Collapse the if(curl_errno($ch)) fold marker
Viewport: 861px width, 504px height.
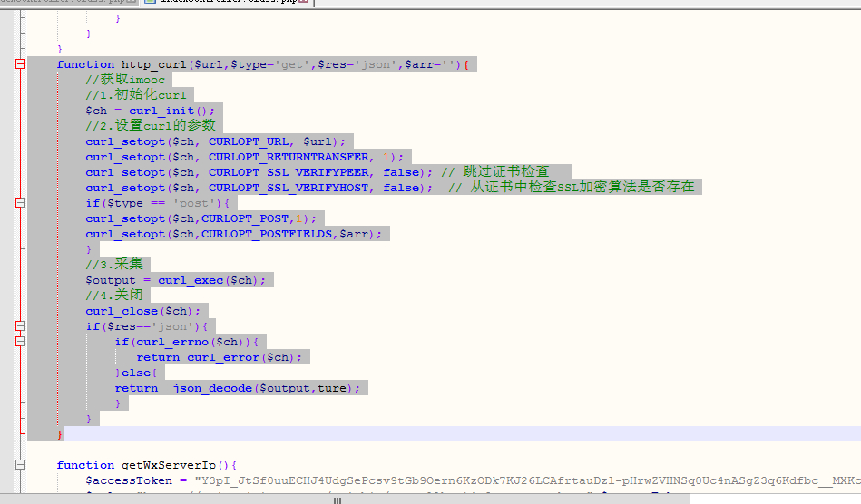pyautogui.click(x=20, y=342)
